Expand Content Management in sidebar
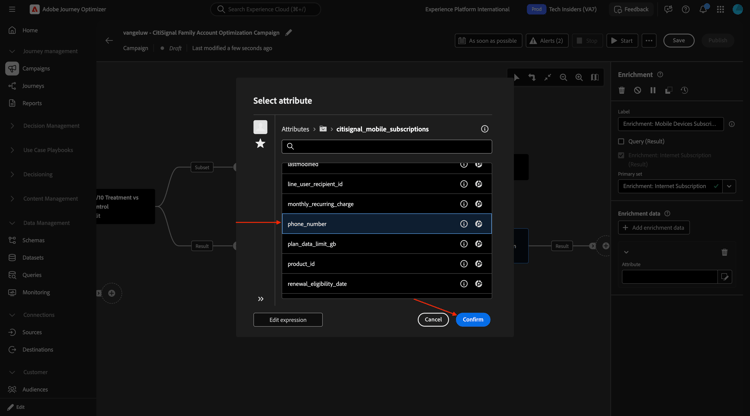The width and height of the screenshot is (750, 416). tap(12, 198)
